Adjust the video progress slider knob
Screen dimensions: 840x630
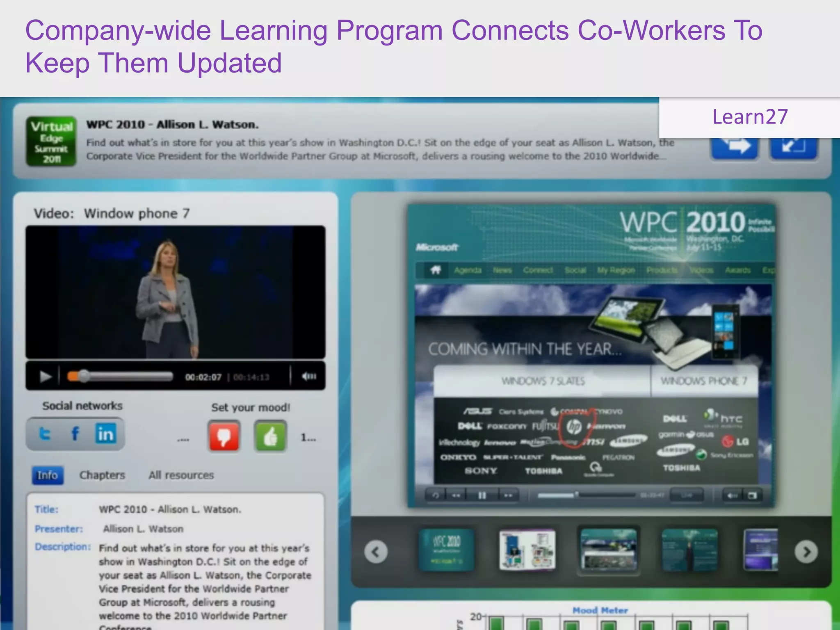click(x=84, y=376)
